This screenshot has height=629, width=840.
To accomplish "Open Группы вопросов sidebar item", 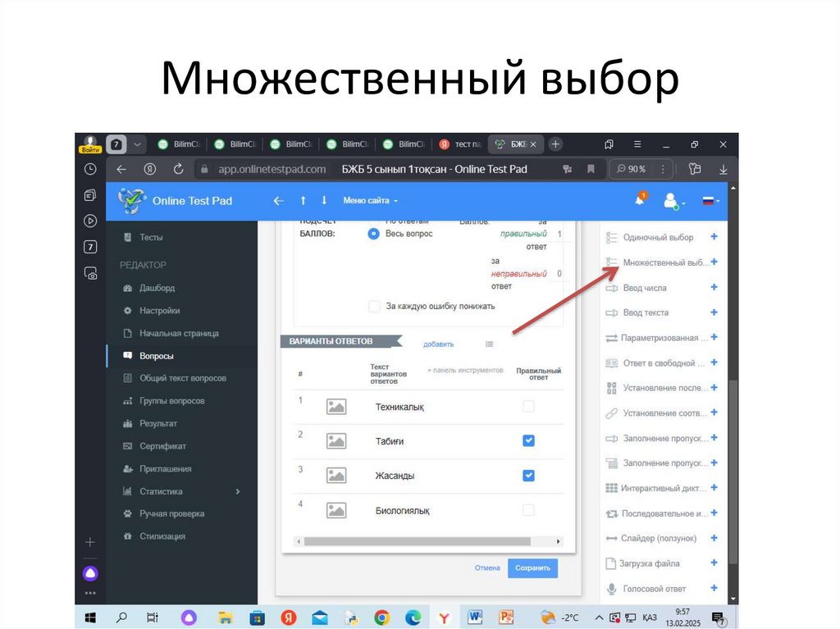I will pyautogui.click(x=172, y=401).
